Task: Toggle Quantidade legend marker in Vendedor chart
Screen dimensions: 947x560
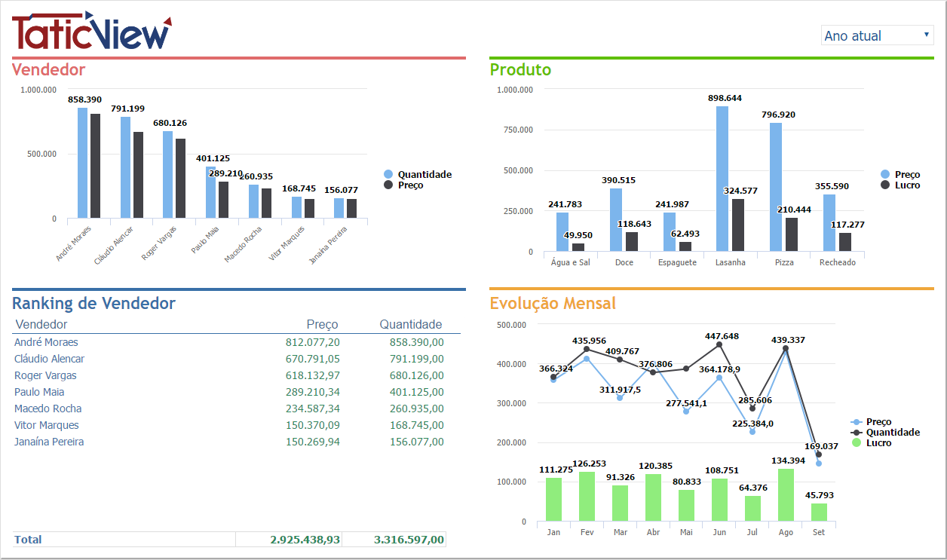Action: click(389, 175)
